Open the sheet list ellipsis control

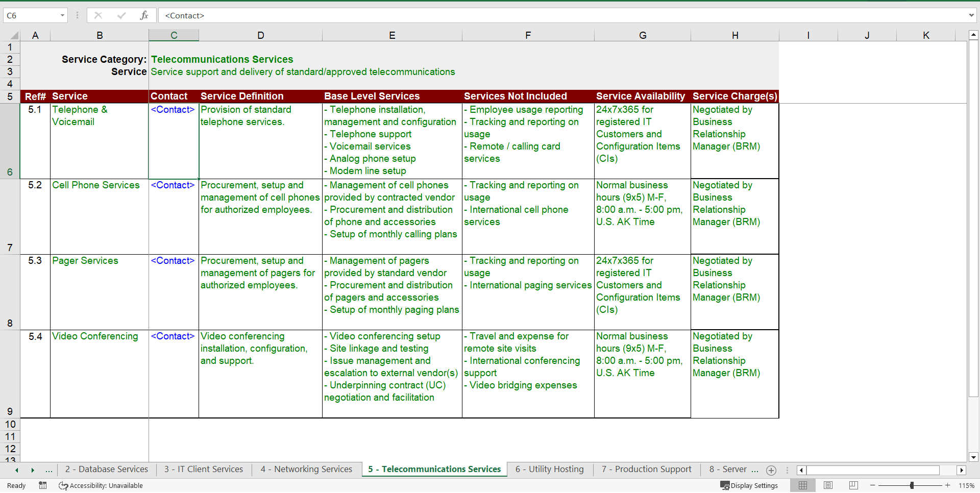coord(48,470)
